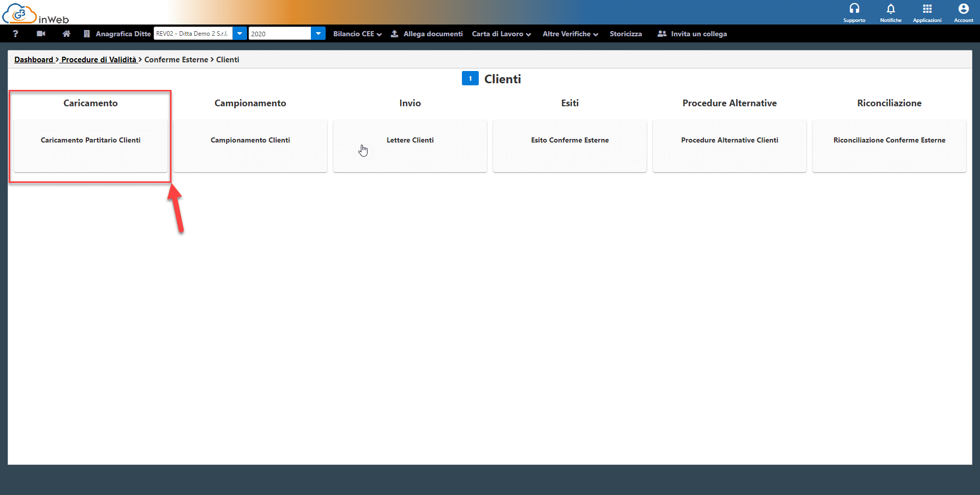Follow Procedure di Validità breadcrumb link
This screenshot has width=980, height=495.
(x=99, y=60)
